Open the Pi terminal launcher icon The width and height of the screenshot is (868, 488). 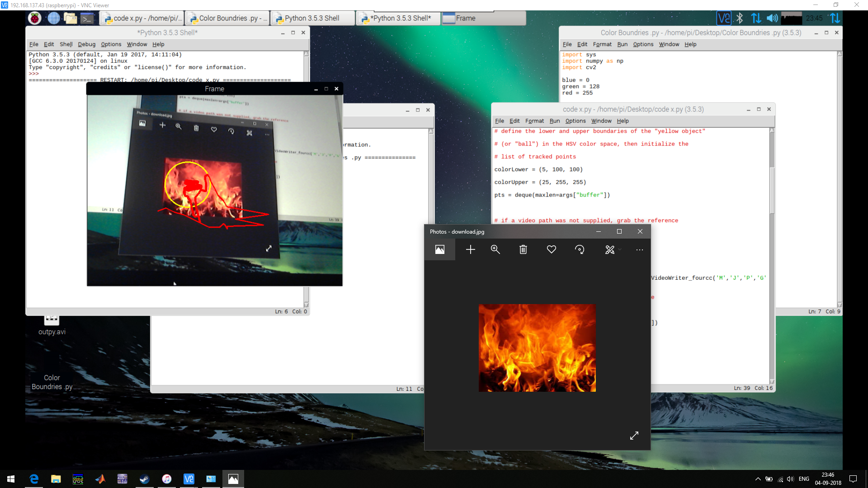coord(87,18)
